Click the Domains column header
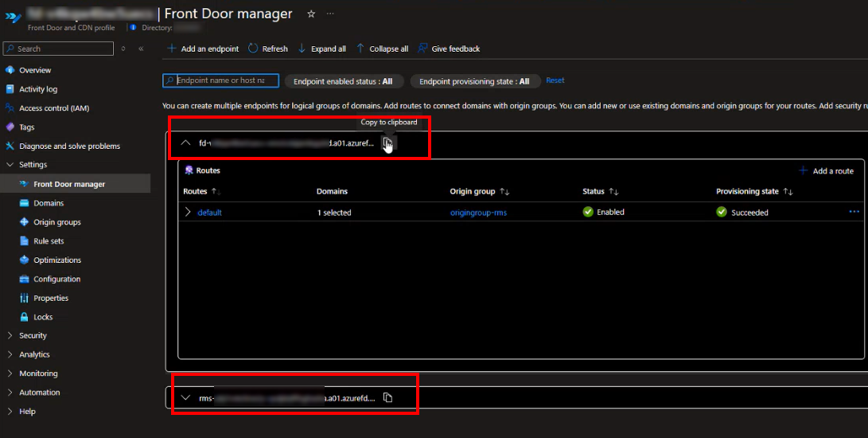 pyautogui.click(x=332, y=191)
